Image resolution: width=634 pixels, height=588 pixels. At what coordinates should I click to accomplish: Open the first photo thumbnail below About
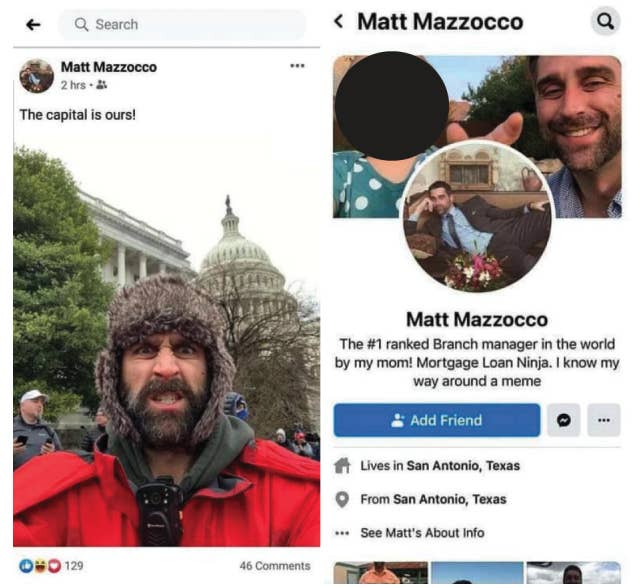(380, 572)
